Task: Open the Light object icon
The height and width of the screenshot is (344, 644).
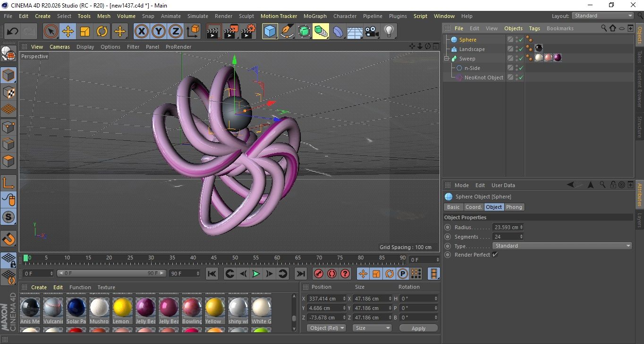Action: (389, 32)
